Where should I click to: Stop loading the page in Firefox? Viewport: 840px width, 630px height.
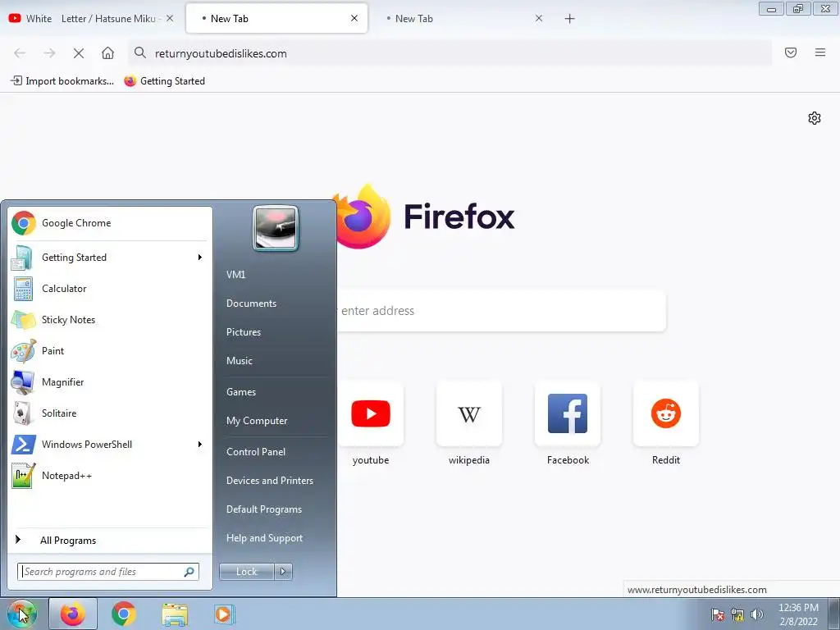coord(78,53)
